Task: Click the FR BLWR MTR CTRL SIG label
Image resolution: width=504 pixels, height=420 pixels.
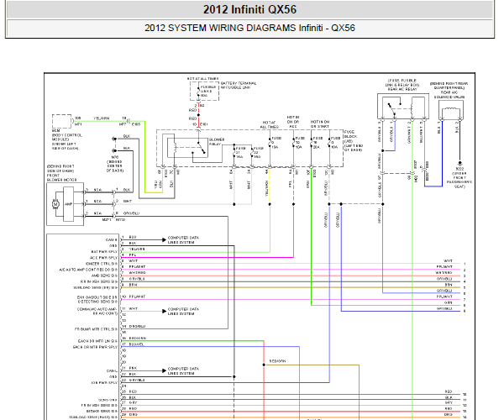Action: click(96, 329)
